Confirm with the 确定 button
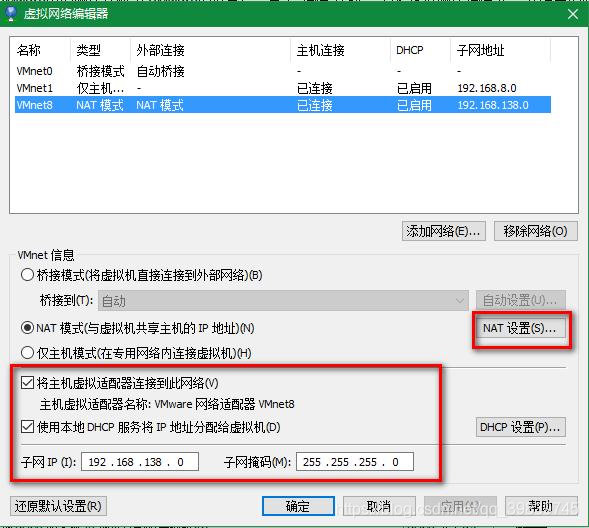The width and height of the screenshot is (589, 528). (x=298, y=506)
